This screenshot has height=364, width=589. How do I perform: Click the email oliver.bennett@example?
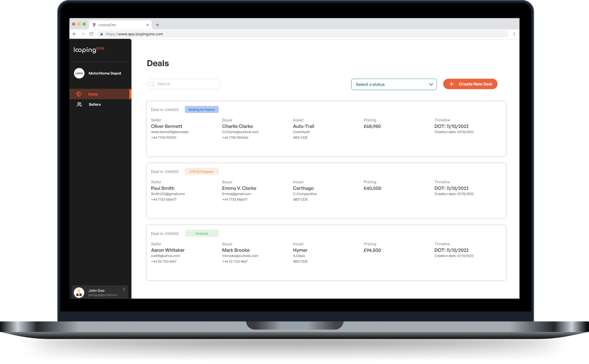170,132
